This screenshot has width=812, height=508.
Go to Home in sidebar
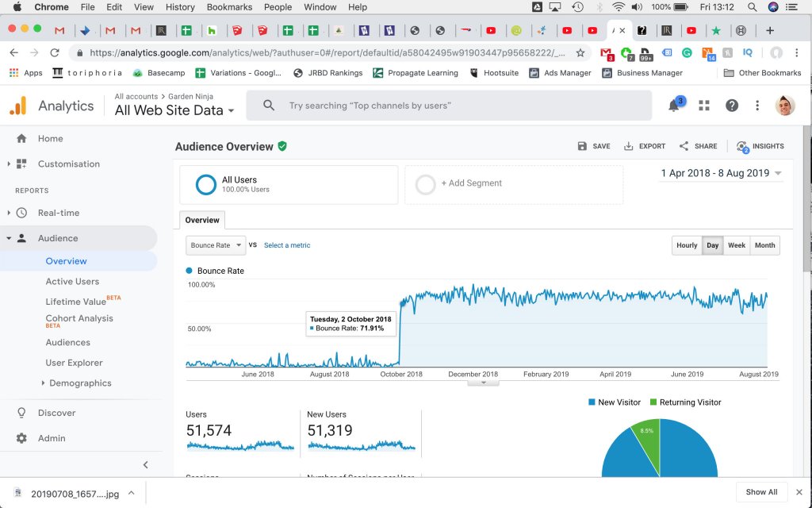click(x=50, y=138)
